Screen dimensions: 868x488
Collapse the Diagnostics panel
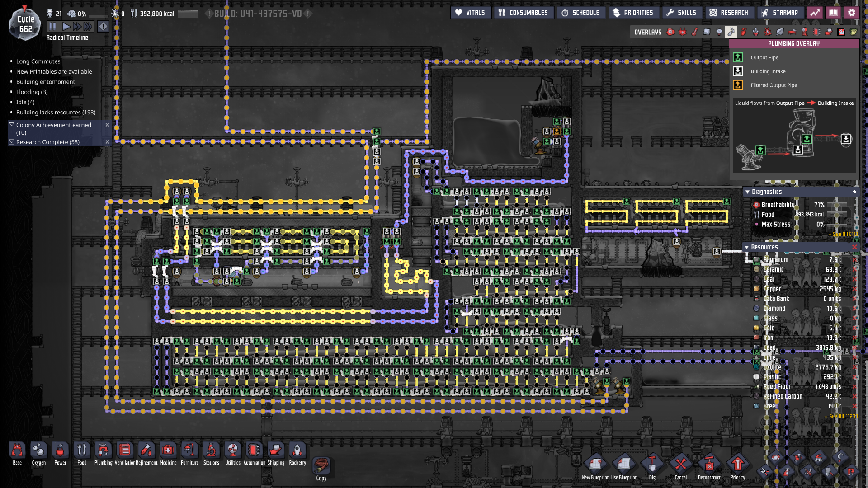747,192
